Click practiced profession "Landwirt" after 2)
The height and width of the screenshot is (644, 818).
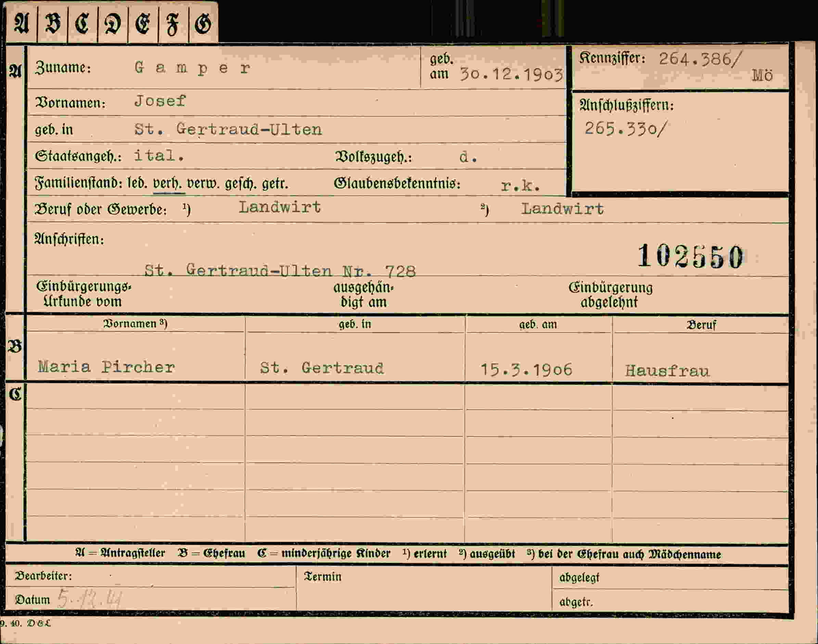click(562, 208)
